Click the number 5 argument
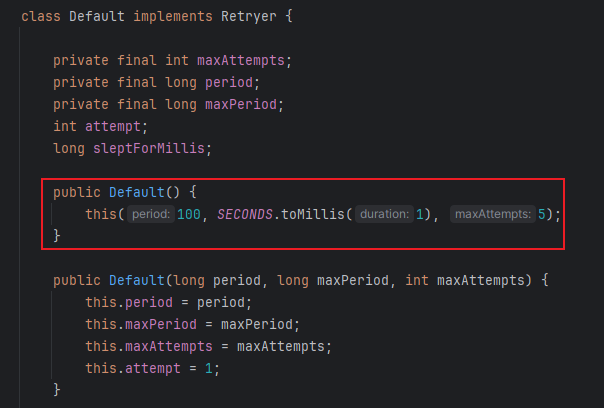Screen dimensions: 604x408 click(x=542, y=214)
